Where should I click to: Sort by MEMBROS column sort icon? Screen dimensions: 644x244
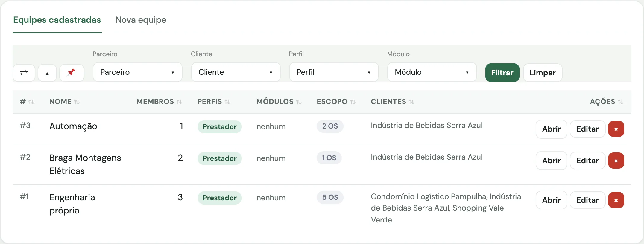(179, 102)
